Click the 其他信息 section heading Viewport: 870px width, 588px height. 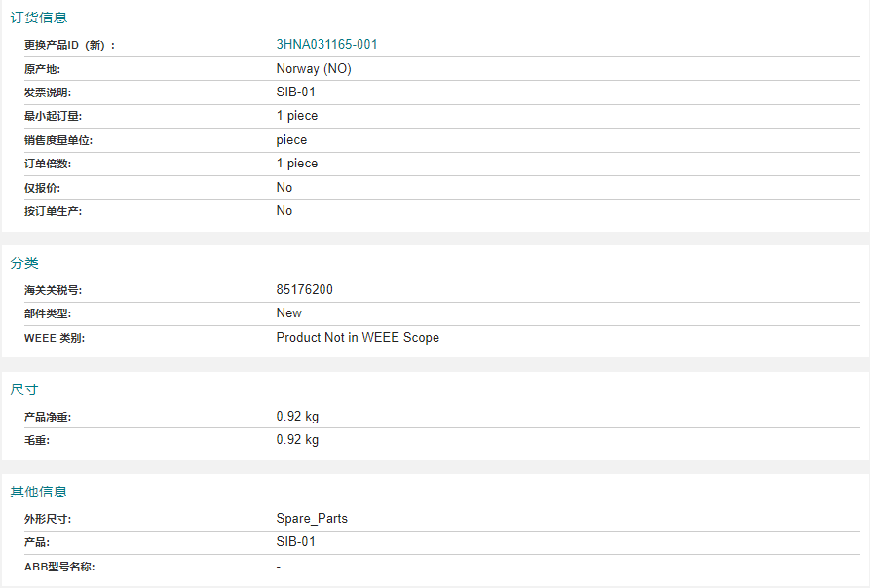39,492
